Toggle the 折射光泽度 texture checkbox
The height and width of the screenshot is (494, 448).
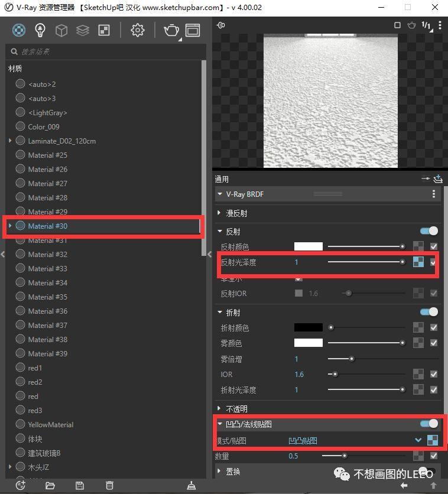(434, 390)
